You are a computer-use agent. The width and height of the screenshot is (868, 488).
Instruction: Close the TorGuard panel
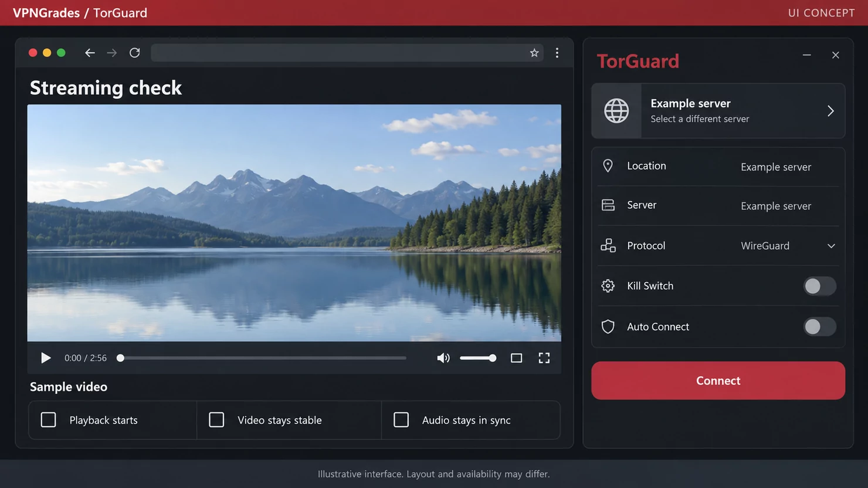pos(836,55)
